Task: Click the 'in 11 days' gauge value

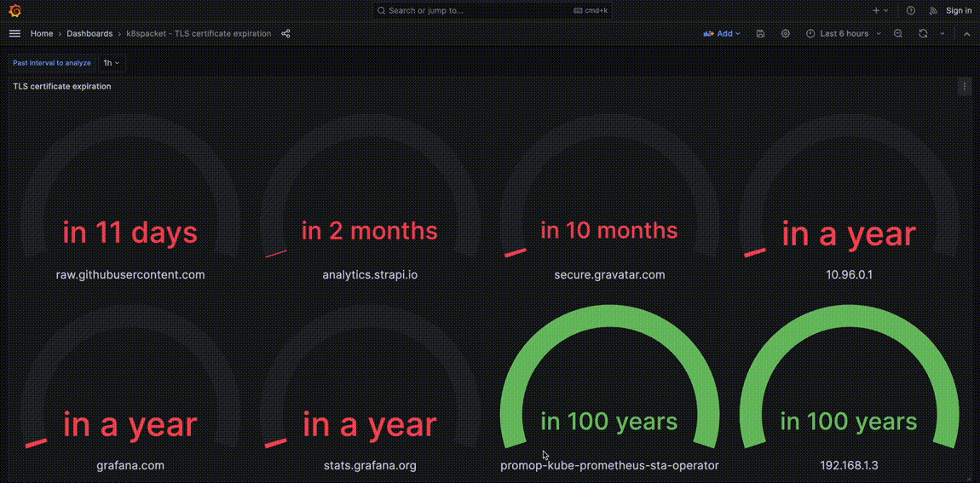Action: (130, 233)
